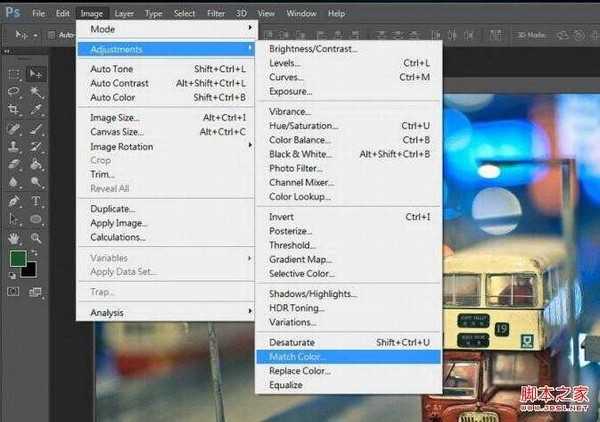Select the Horizontal Type tool

36,201
